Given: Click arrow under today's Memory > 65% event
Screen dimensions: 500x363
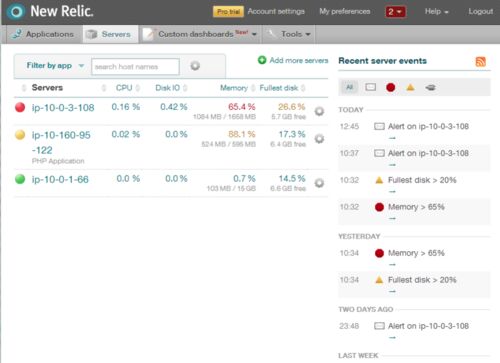Looking at the screenshot, I should tap(392, 219).
